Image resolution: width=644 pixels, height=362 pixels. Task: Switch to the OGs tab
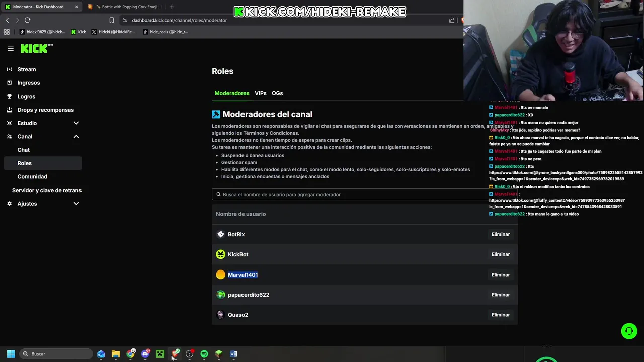(277, 93)
